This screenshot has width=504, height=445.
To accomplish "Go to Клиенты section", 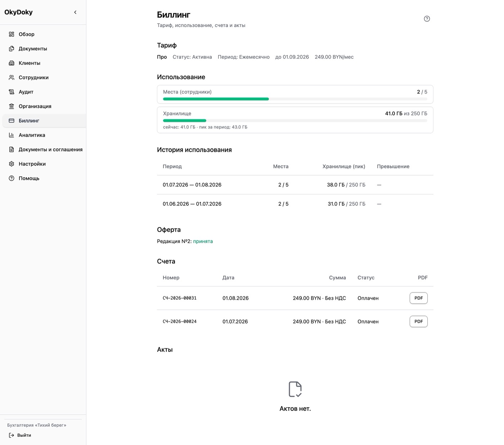I will pyautogui.click(x=44, y=63).
